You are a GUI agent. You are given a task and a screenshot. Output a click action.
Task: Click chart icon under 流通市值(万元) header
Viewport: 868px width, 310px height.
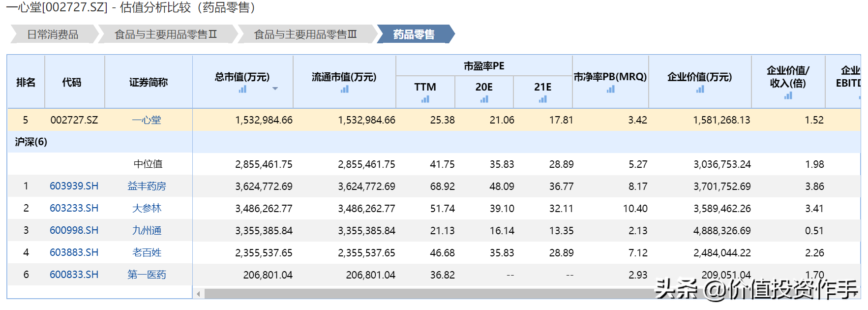click(x=345, y=89)
